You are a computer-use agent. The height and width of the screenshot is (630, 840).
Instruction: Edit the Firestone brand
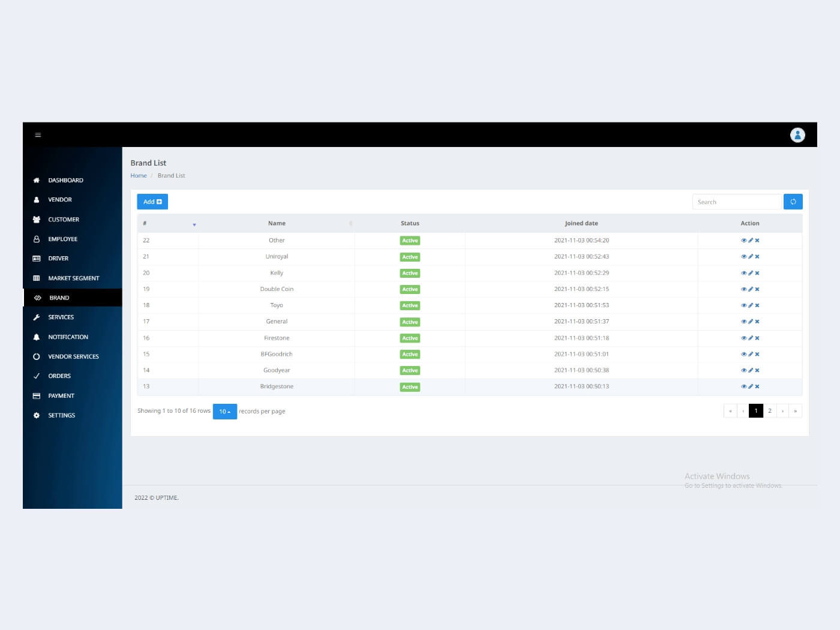click(750, 338)
